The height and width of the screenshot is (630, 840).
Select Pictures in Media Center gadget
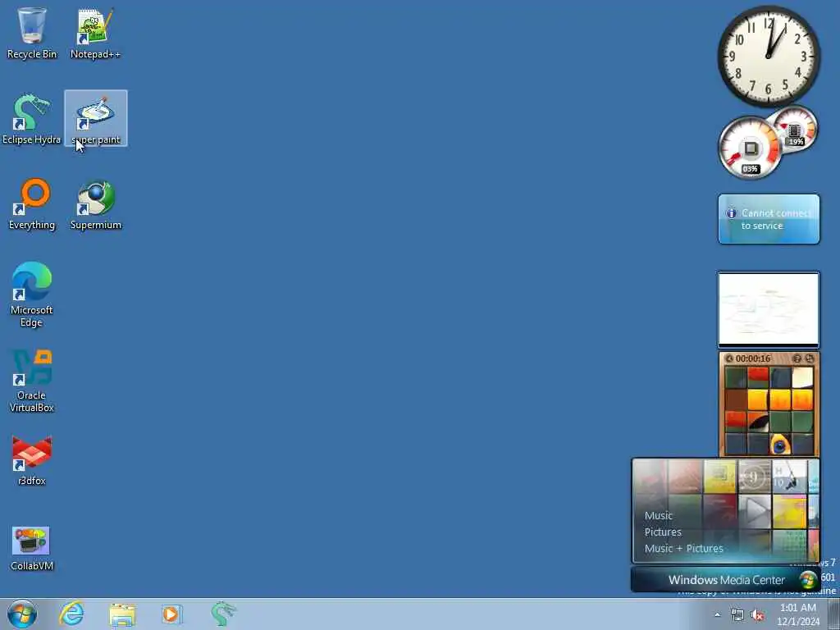(663, 532)
